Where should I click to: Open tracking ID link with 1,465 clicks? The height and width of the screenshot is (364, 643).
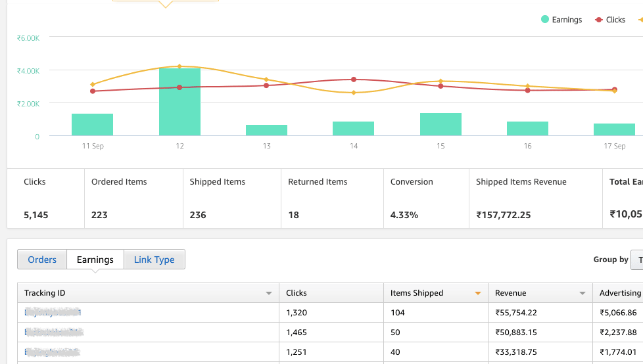54,332
